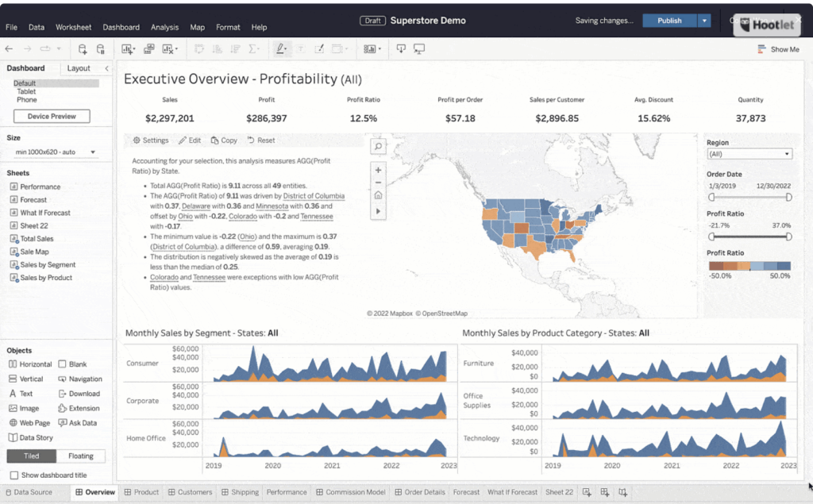Select the Tiled layout mode
The image size is (813, 504).
click(x=32, y=456)
